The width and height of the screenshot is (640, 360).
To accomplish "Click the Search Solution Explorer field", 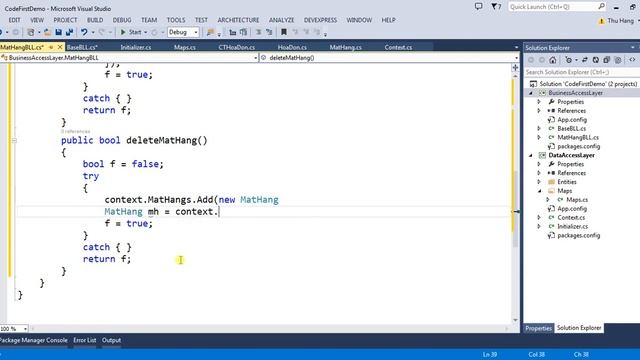I will [582, 72].
